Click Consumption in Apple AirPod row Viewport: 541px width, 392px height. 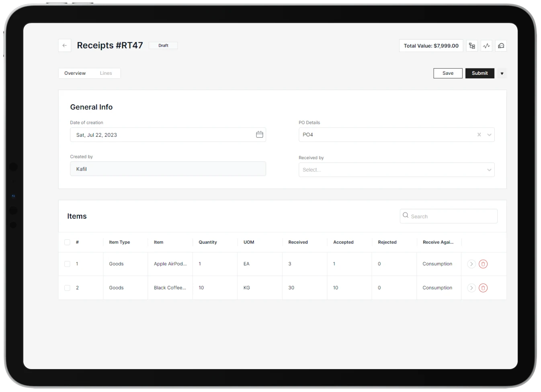point(437,264)
